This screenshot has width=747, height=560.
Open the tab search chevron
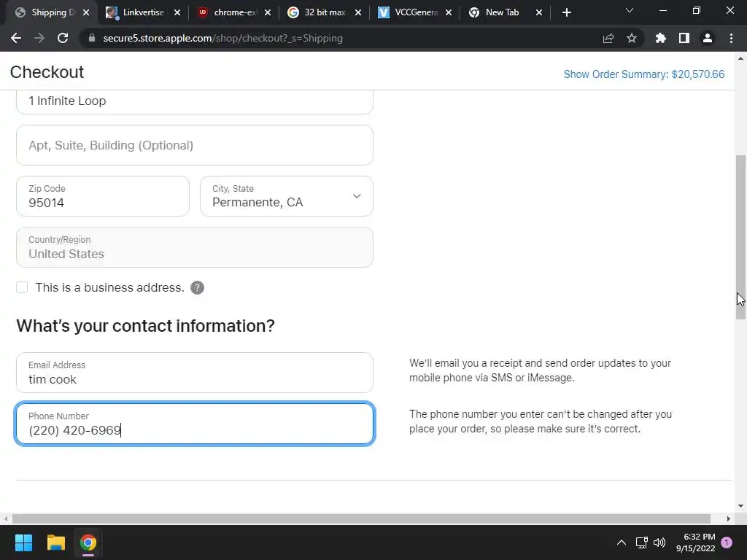coord(630,10)
